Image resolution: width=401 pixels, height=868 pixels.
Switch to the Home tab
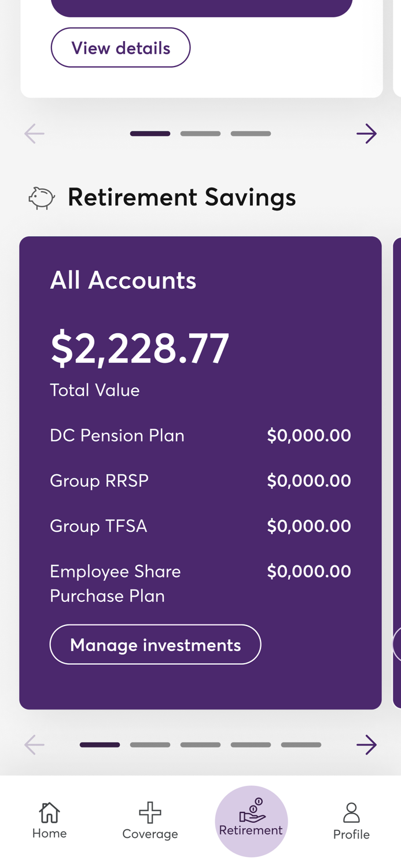click(x=49, y=821)
